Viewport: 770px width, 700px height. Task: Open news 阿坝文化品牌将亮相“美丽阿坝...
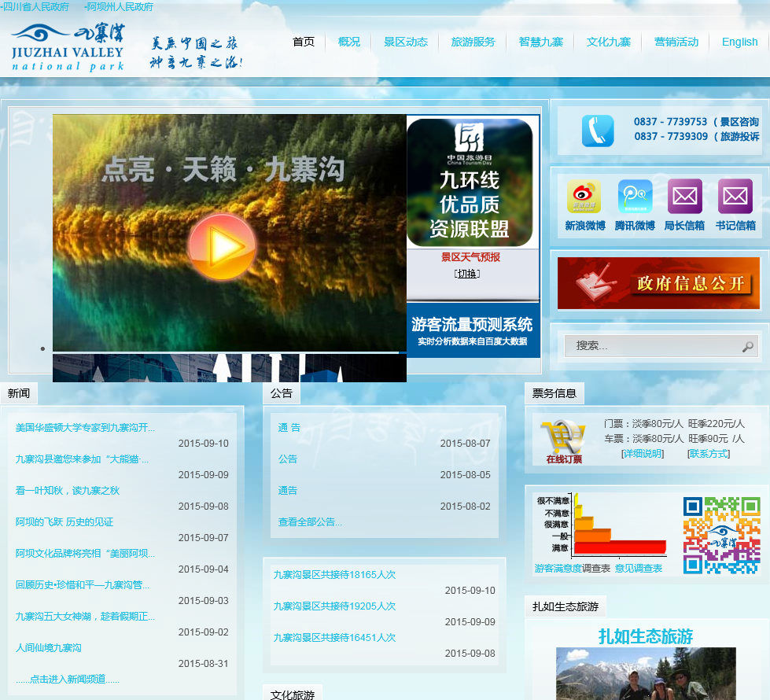pos(85,554)
